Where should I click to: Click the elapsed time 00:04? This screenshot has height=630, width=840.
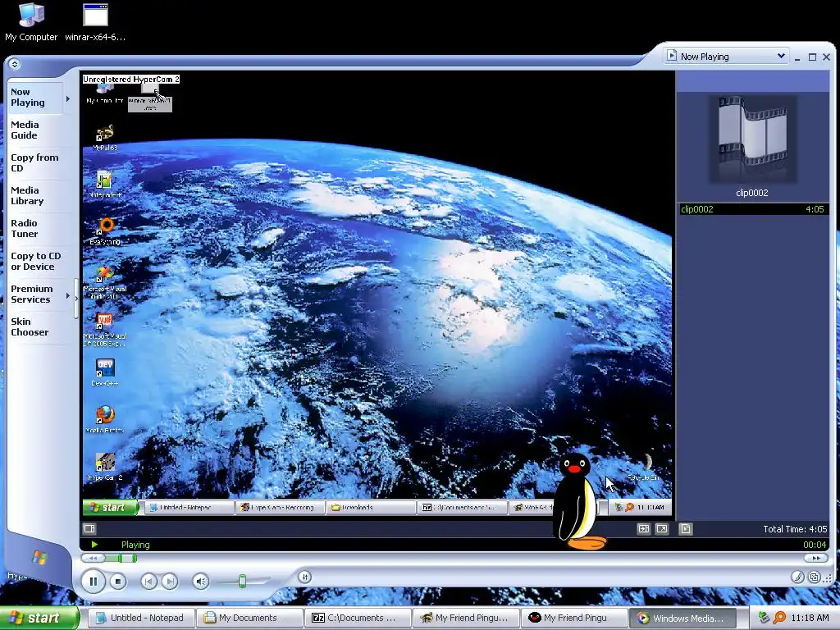click(x=815, y=545)
